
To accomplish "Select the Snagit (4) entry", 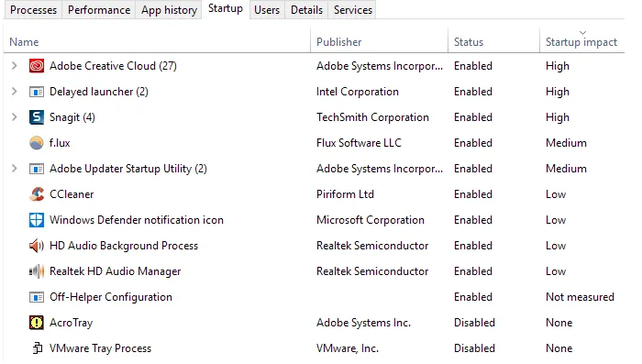I will (x=72, y=117).
